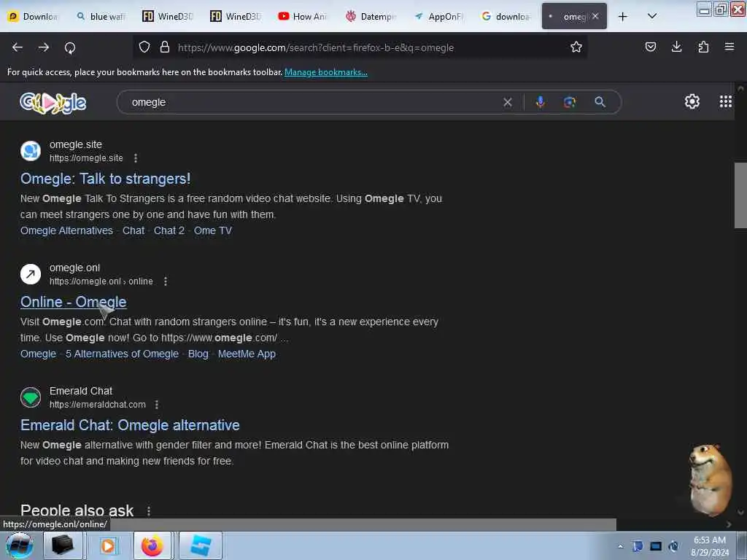Go forward one page
This screenshot has height=560, width=747.
44,47
